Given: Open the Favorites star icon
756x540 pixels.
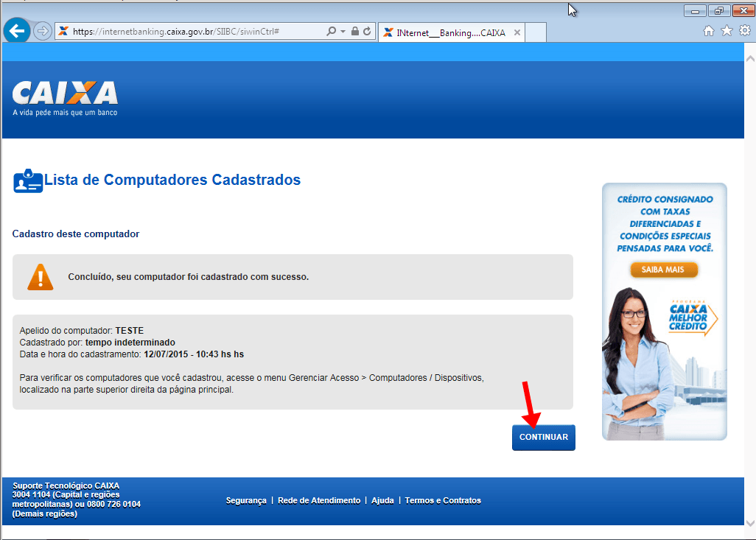Looking at the screenshot, I should (x=727, y=31).
